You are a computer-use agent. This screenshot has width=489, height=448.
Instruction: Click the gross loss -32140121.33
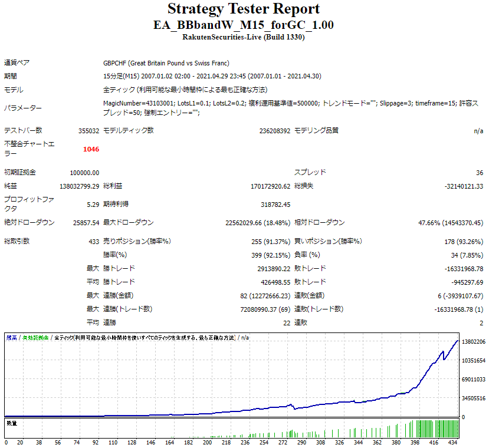coord(464,186)
